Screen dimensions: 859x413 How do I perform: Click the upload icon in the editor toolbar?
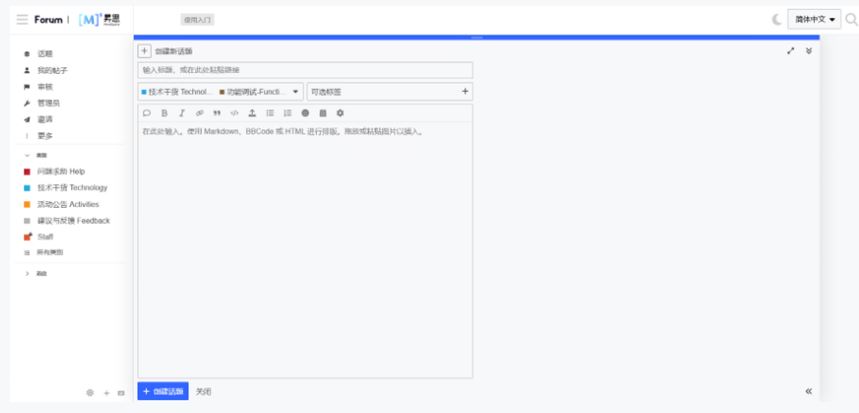point(252,113)
